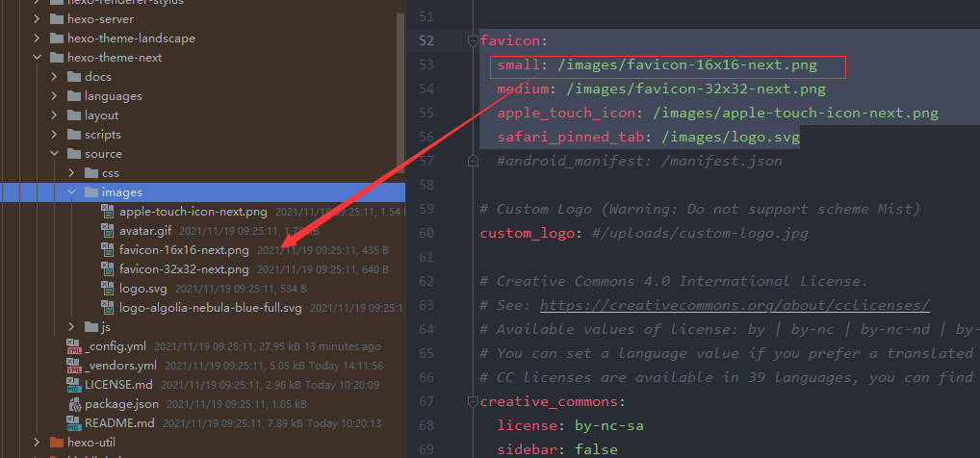Expand the css folder
The height and width of the screenshot is (458, 980).
point(72,173)
